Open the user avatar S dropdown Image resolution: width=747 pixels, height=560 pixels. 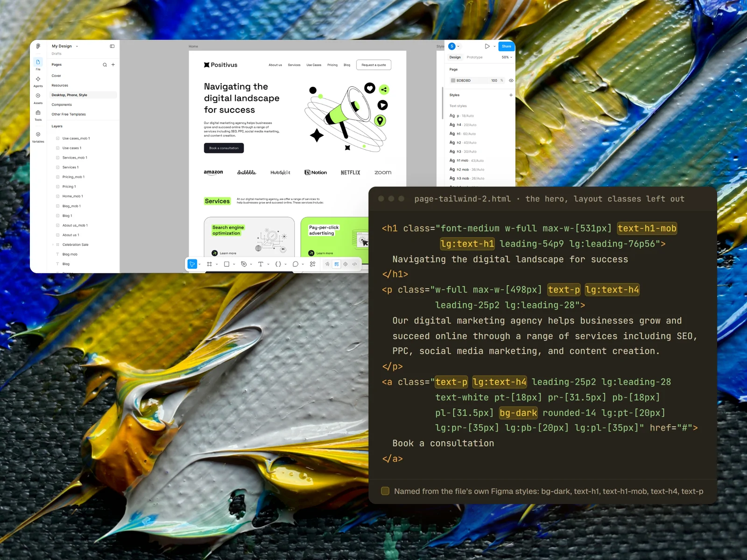tap(454, 46)
